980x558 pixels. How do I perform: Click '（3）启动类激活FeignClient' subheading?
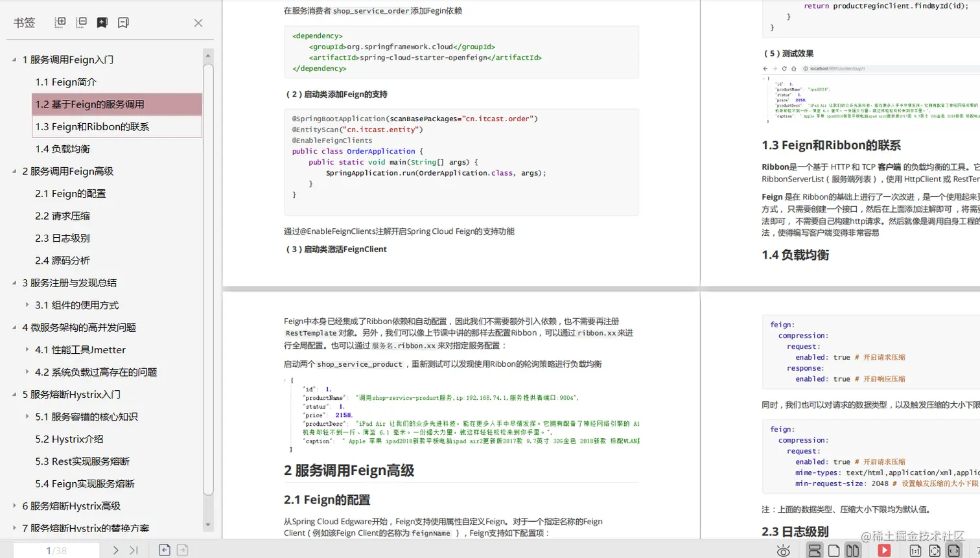(x=336, y=249)
